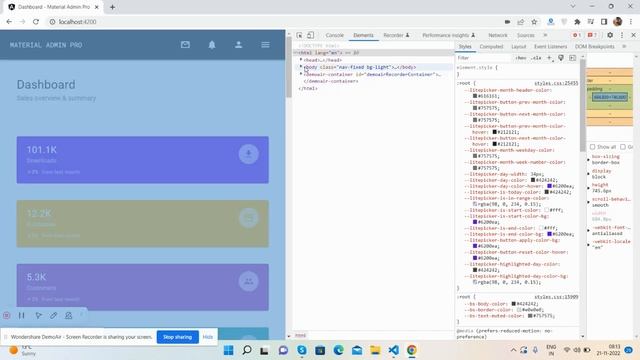The image size is (640, 360).
Task: Click the new style rule plus icon
Action: [x=549, y=58]
